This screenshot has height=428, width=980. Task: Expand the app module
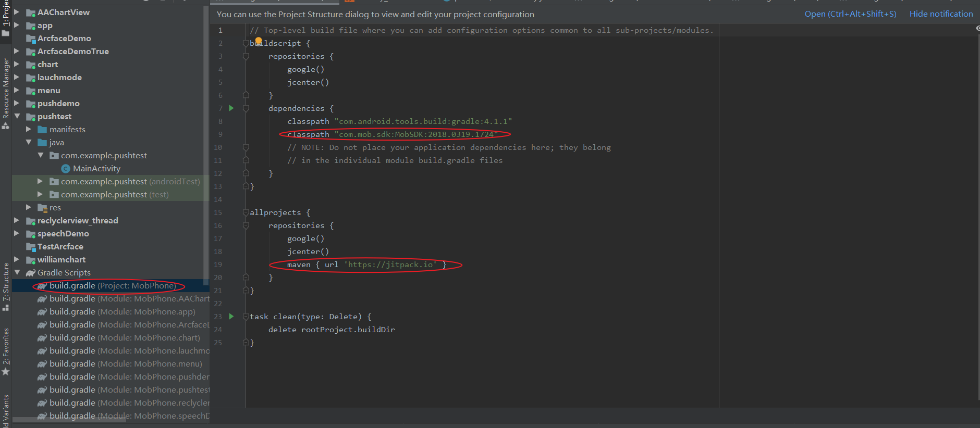(x=17, y=25)
